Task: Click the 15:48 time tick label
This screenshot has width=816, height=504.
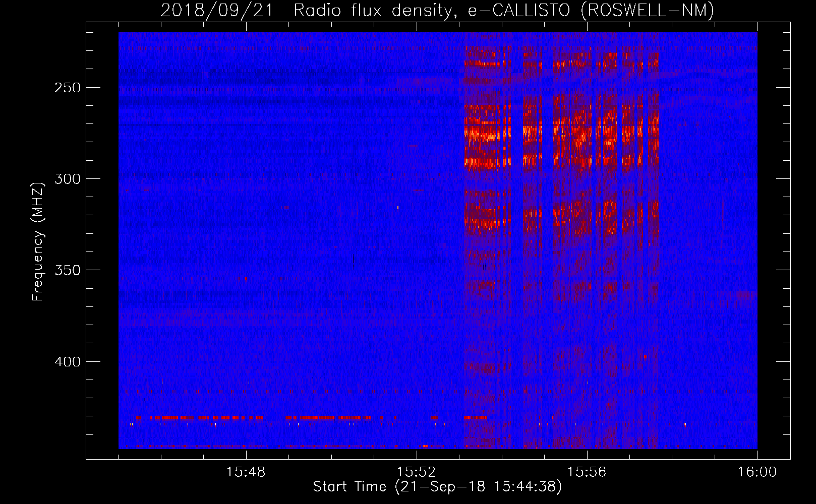Action: pos(246,472)
